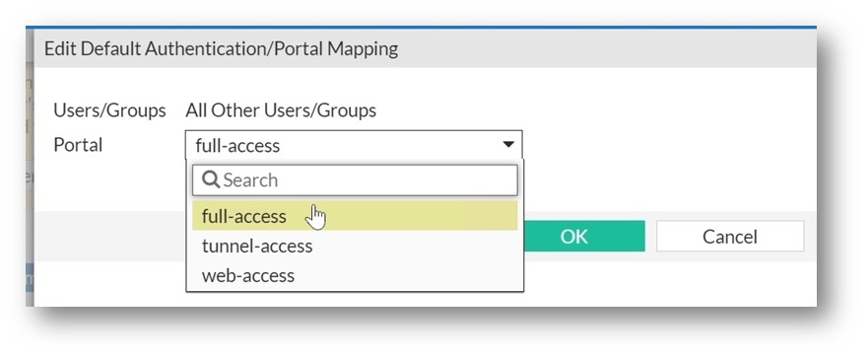Click the Users/Groups field label
The image size is (868, 358).
(109, 110)
